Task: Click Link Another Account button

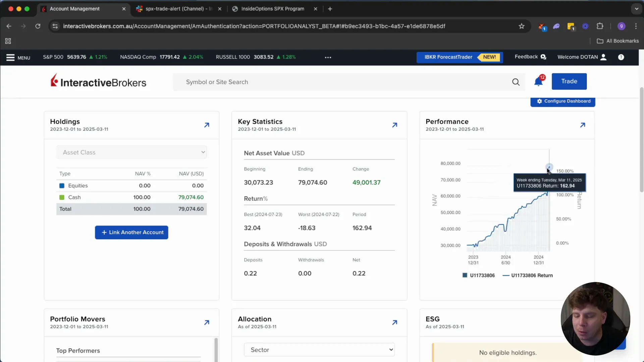Action: [131, 232]
